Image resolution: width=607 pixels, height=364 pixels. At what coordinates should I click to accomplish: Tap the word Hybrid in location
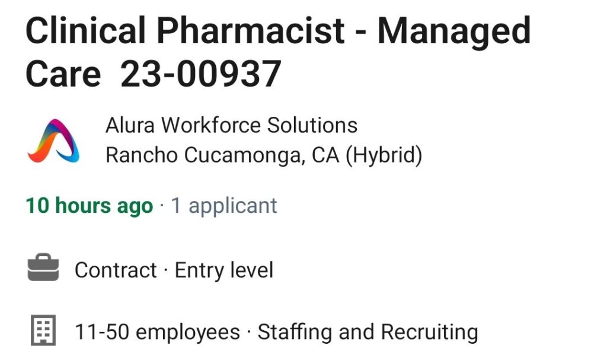point(384,155)
